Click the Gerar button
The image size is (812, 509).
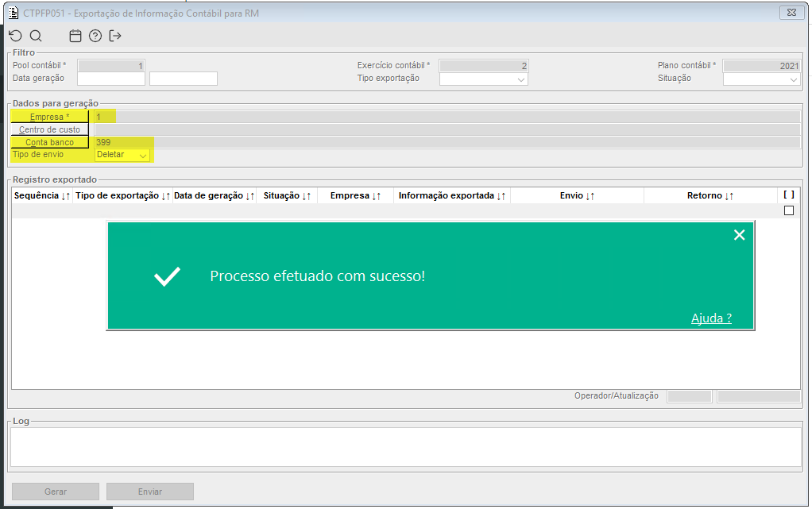[x=56, y=492]
